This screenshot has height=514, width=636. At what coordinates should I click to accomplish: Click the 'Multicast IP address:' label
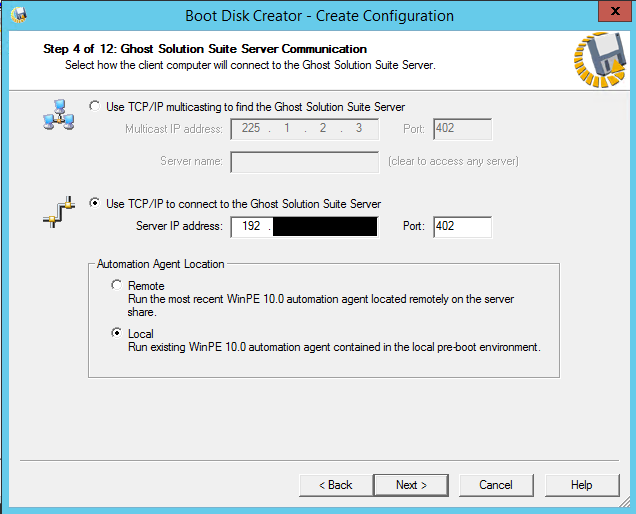(x=174, y=129)
